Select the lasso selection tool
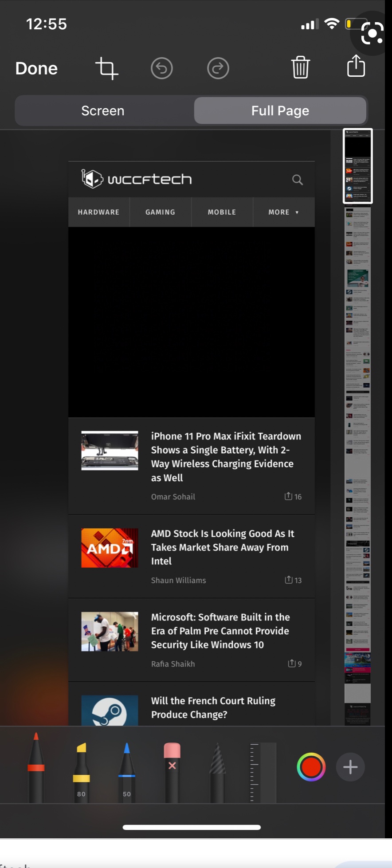This screenshot has width=392, height=868. coord(217,772)
